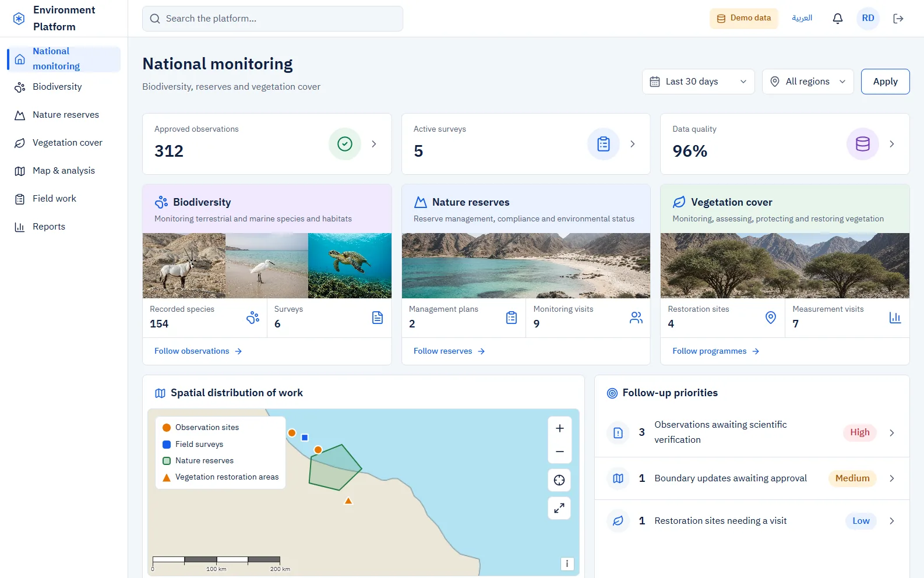Open Nature reserves in sidebar
This screenshot has height=578, width=924.
pyautogui.click(x=64, y=115)
